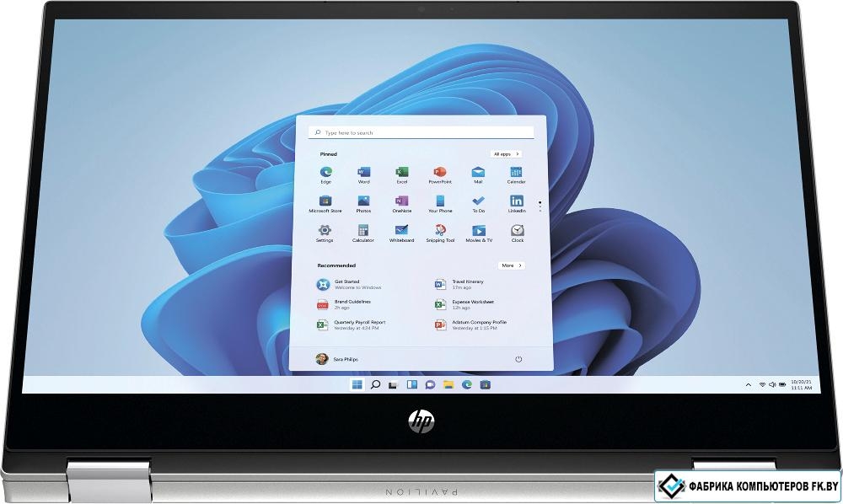Open volume icon in system tray
Viewport: 843px width, 504px height.
pyautogui.click(x=772, y=384)
